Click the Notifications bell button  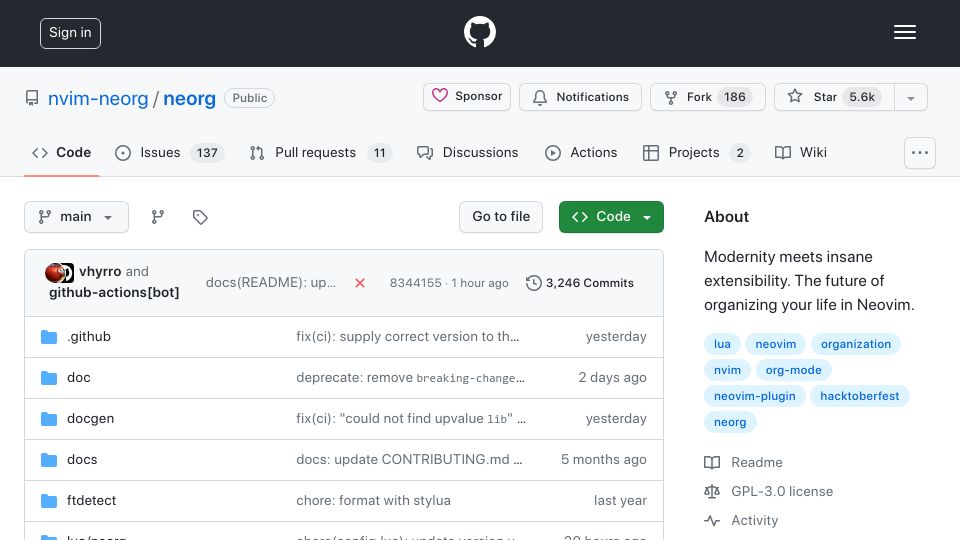[580, 97]
